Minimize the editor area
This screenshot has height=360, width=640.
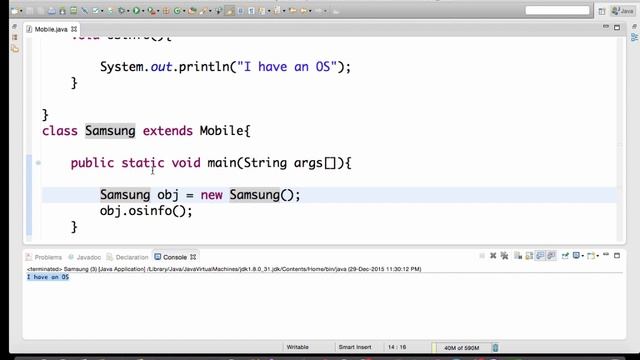(606, 27)
